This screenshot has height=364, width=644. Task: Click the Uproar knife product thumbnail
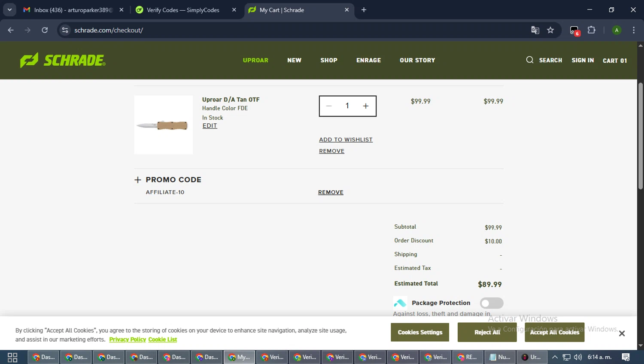164,125
